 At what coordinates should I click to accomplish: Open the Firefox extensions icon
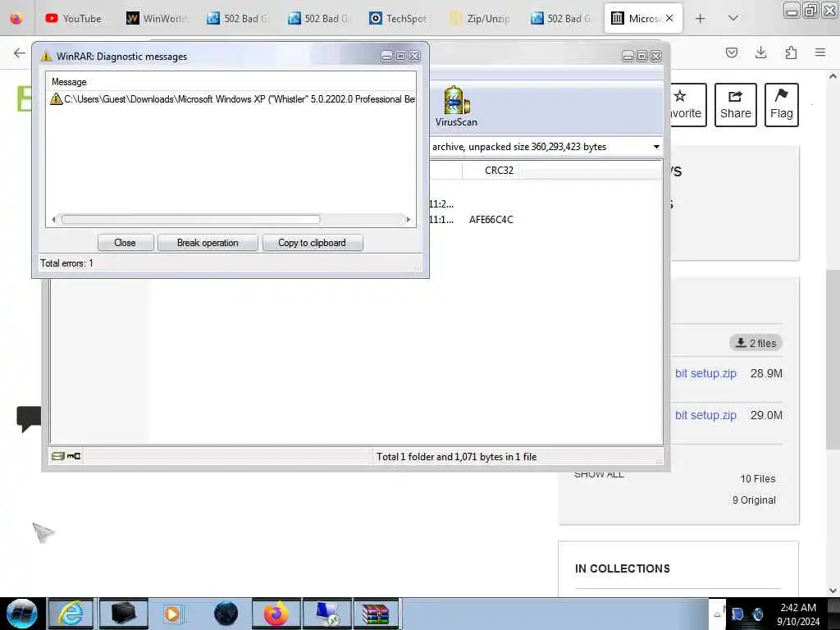pyautogui.click(x=791, y=52)
